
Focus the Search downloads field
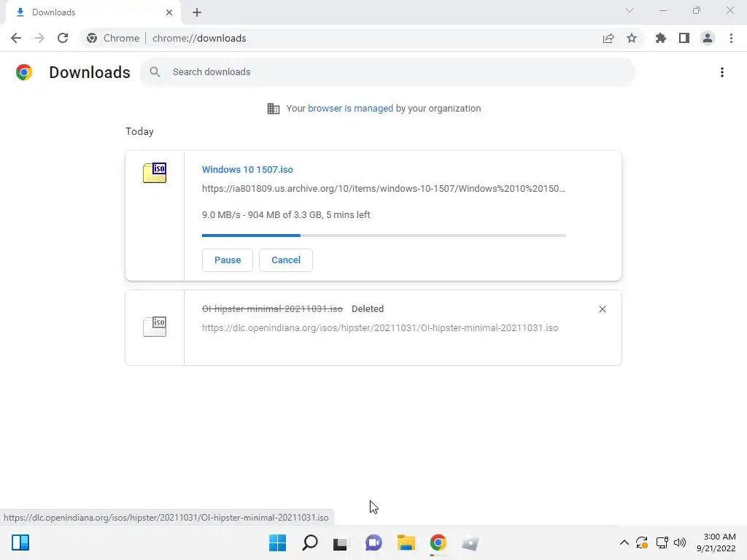pyautogui.click(x=387, y=72)
